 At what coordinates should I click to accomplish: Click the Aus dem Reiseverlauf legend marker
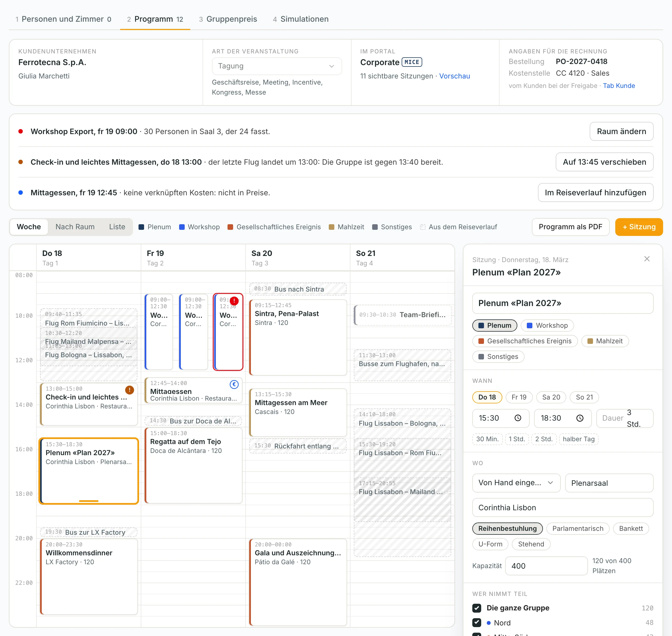[423, 227]
